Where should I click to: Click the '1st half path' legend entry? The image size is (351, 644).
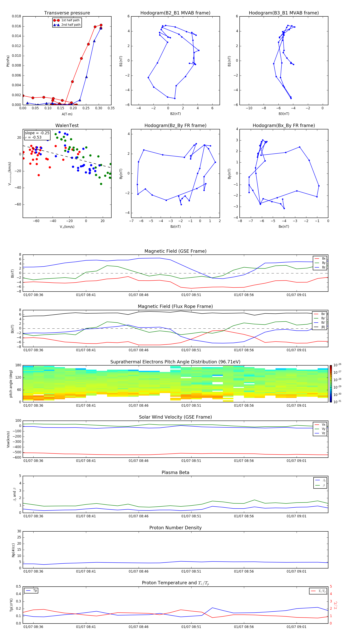pos(67,20)
